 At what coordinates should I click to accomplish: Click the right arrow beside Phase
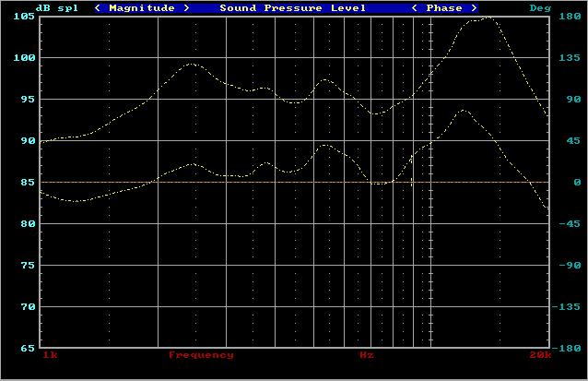coord(475,8)
